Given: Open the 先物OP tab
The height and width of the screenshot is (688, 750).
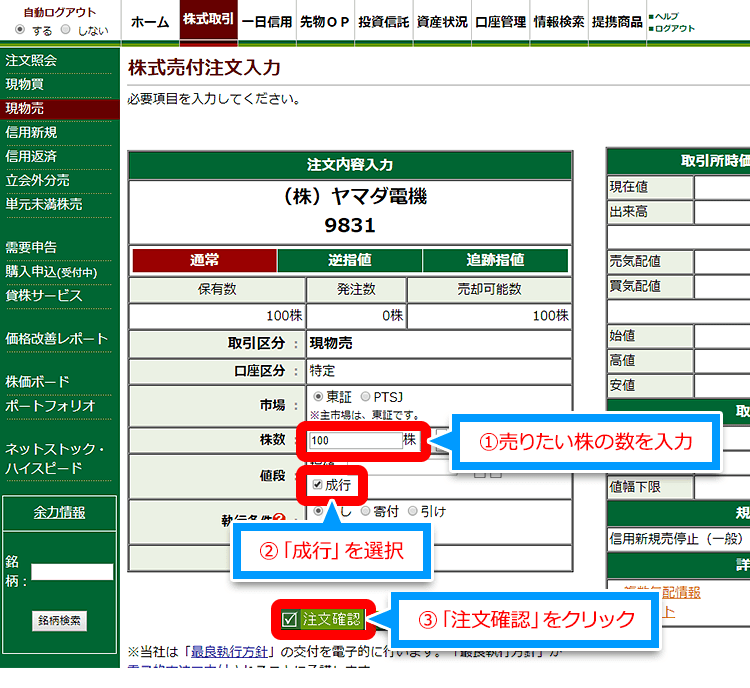Looking at the screenshot, I should pyautogui.click(x=325, y=22).
